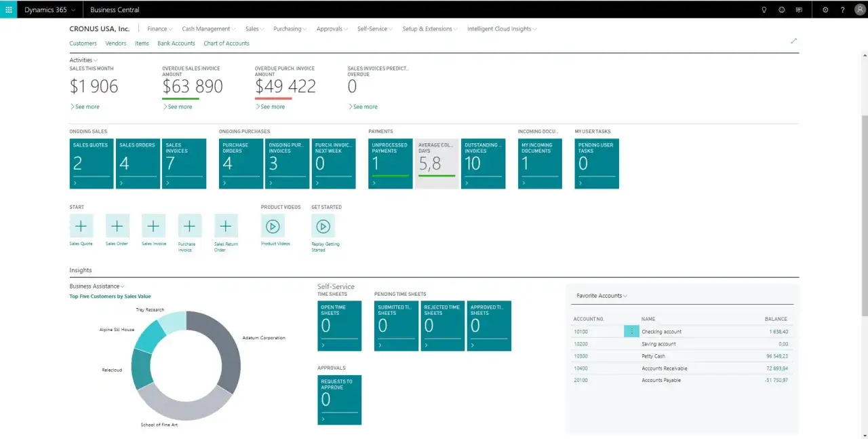Click the three-dot menu on Checking account row
This screenshot has height=439, width=868.
631,331
